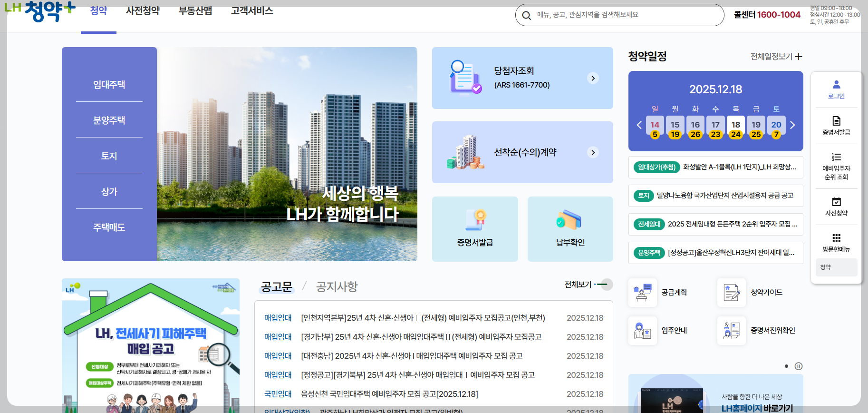Click arrow on 당첨자조회 card
This screenshot has height=413, width=868.
[593, 78]
